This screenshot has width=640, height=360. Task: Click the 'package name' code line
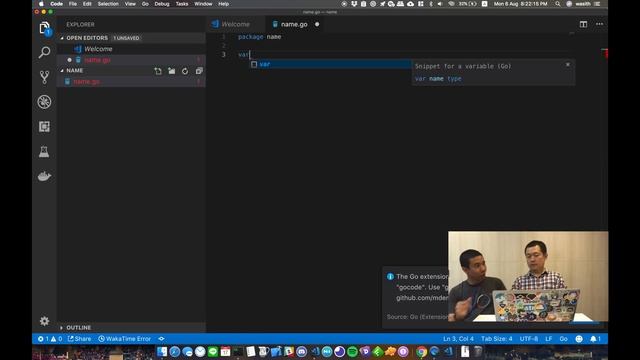tap(260, 37)
